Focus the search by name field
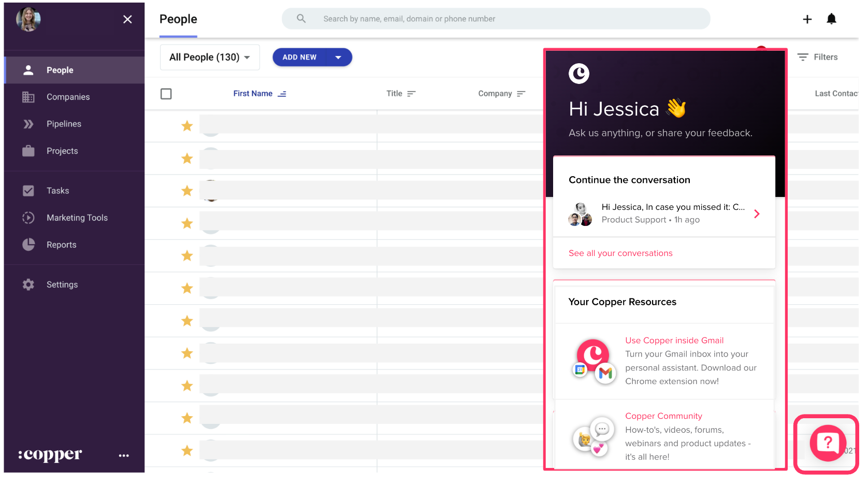The image size is (868, 483). click(x=496, y=19)
